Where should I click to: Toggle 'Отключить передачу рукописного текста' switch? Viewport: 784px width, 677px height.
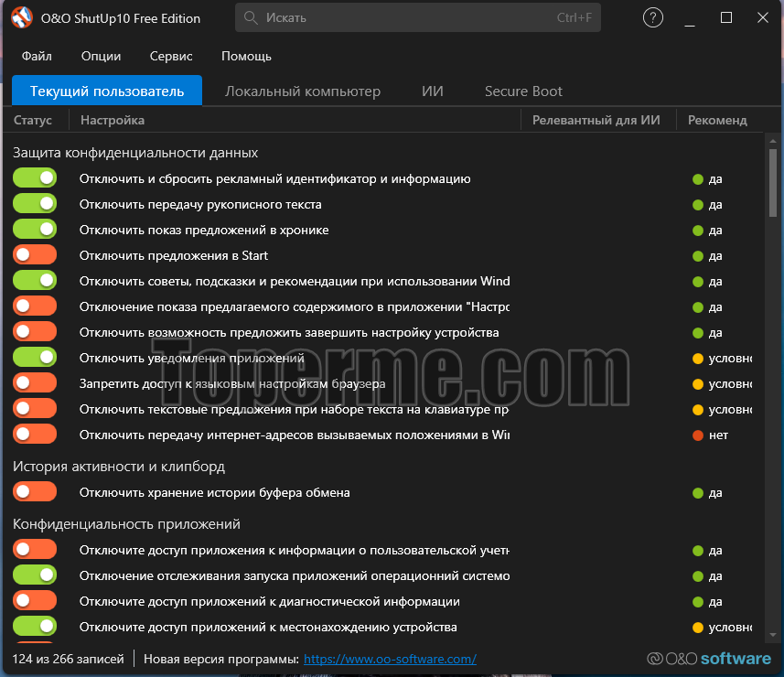35,203
